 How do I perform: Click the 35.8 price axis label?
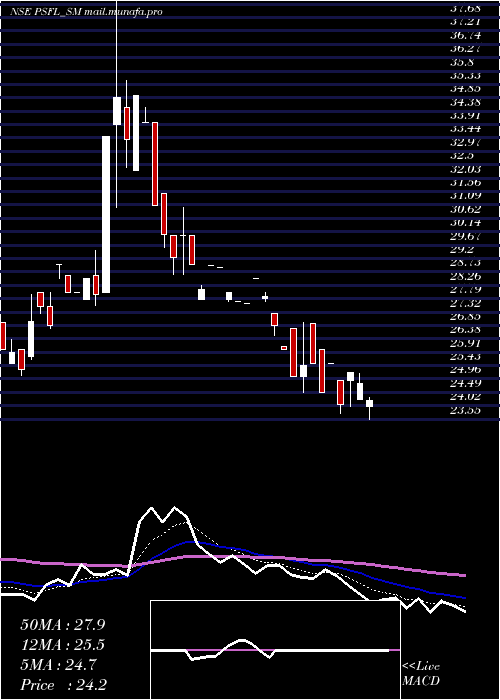click(x=464, y=62)
